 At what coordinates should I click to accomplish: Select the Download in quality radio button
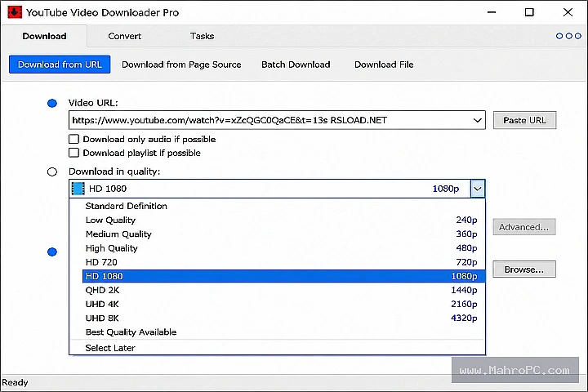point(52,171)
